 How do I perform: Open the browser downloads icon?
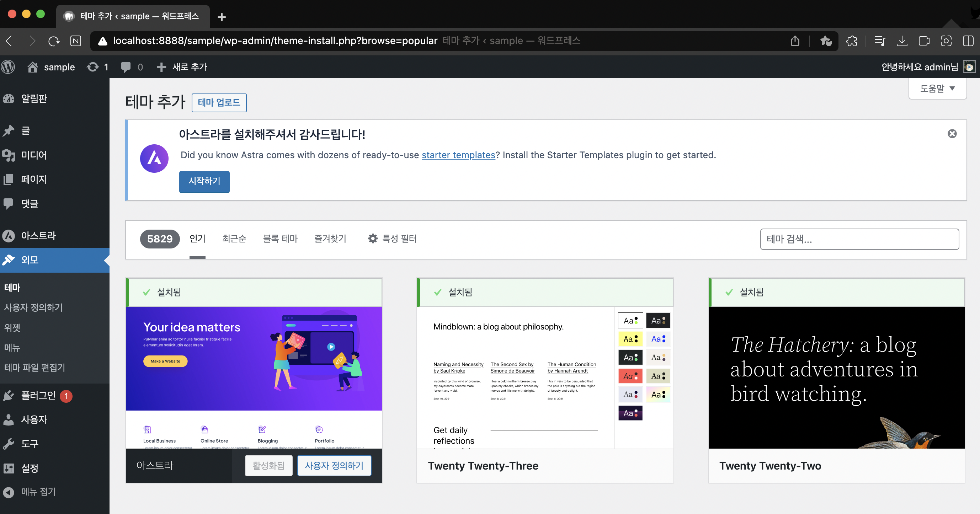[x=902, y=41]
